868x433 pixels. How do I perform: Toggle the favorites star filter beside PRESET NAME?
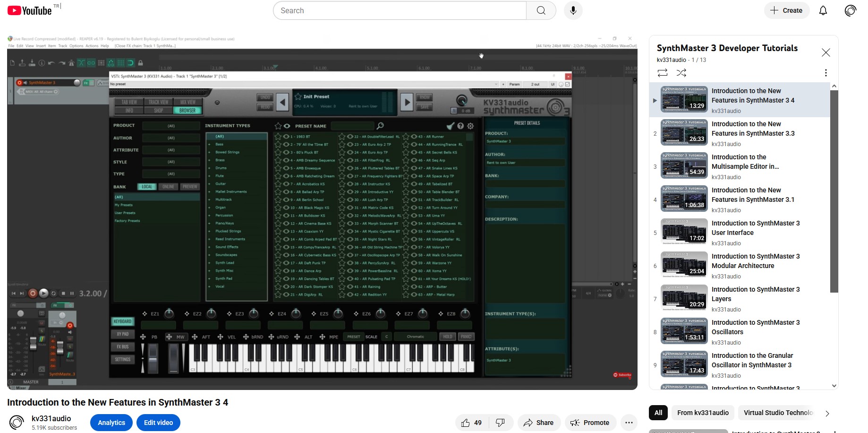click(x=278, y=126)
